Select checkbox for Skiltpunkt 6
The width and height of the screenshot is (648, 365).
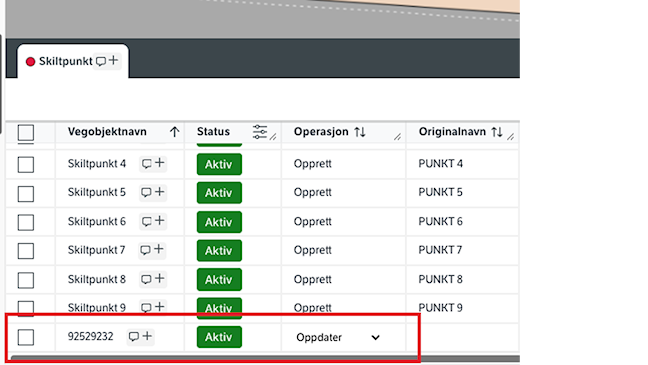click(x=26, y=222)
